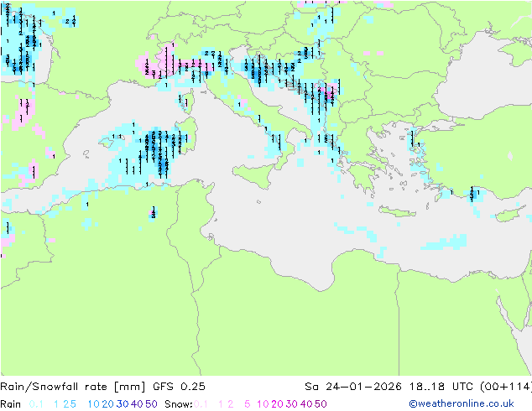The height and width of the screenshot is (411, 532).
Task: Click the Snow legend 10 value
Action: [263, 404]
